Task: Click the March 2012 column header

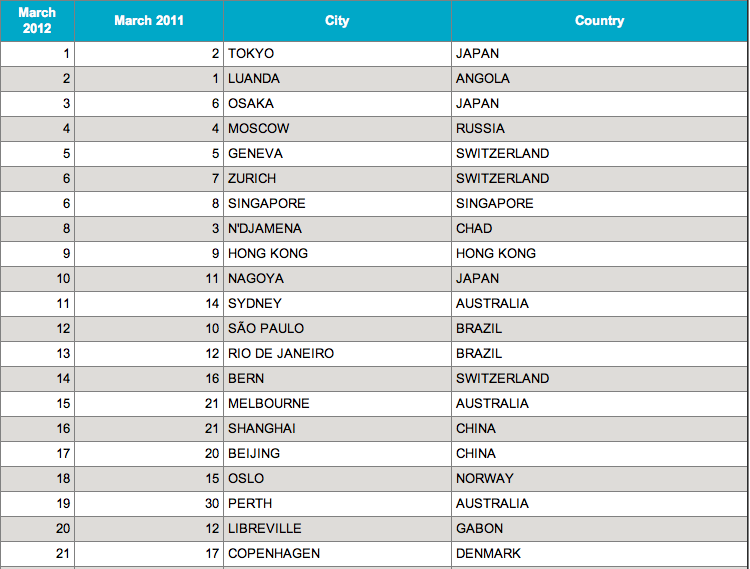Action: pos(37,21)
